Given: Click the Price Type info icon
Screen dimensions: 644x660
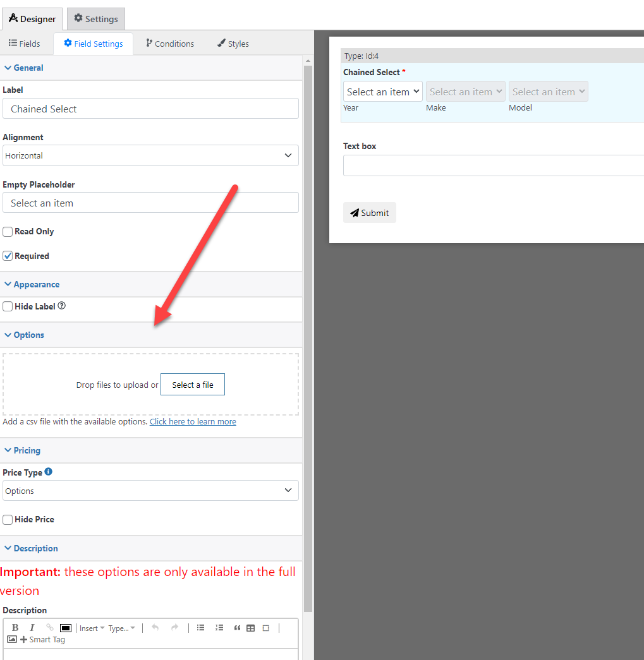Looking at the screenshot, I should coord(49,472).
